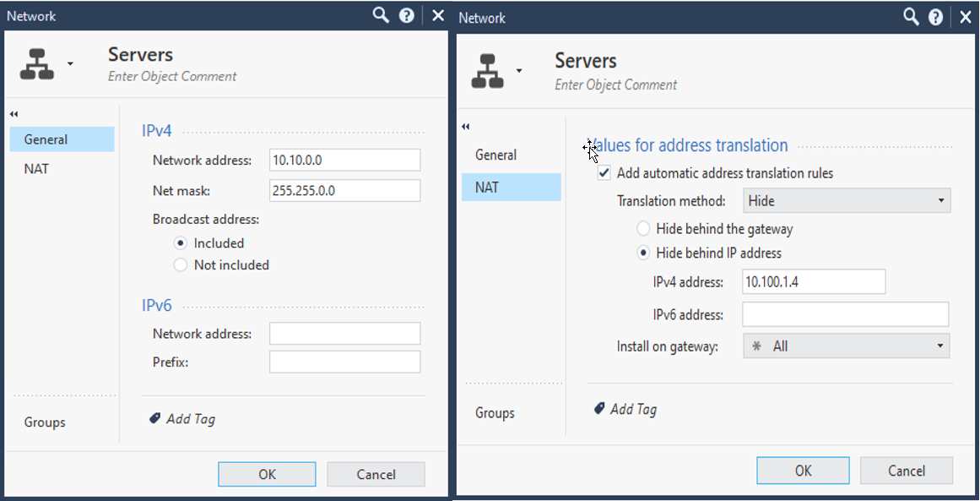This screenshot has width=980, height=501.
Task: Click OK in the left Network window
Action: point(267,474)
